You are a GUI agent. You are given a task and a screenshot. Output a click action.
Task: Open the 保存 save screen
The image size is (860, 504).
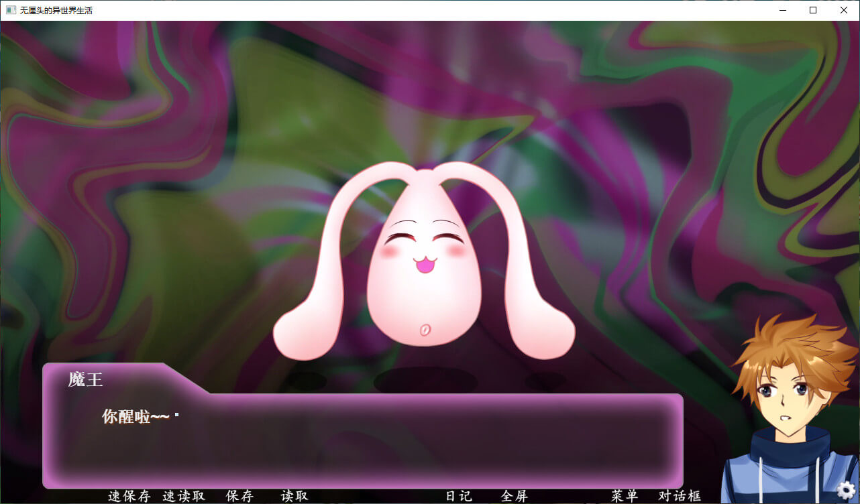(239, 496)
